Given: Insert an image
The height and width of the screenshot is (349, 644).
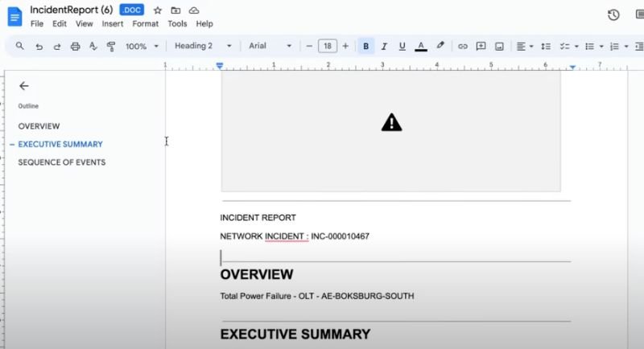Looking at the screenshot, I should click(x=499, y=47).
